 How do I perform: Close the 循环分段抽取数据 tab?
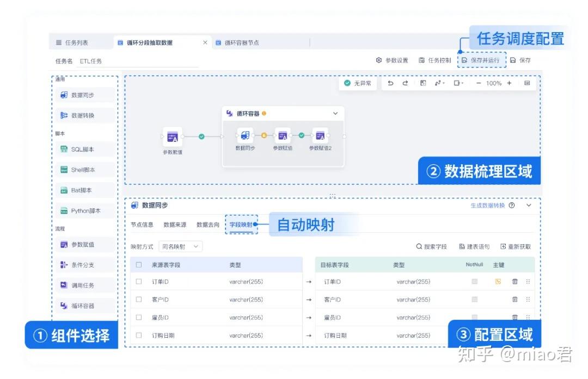(x=205, y=42)
